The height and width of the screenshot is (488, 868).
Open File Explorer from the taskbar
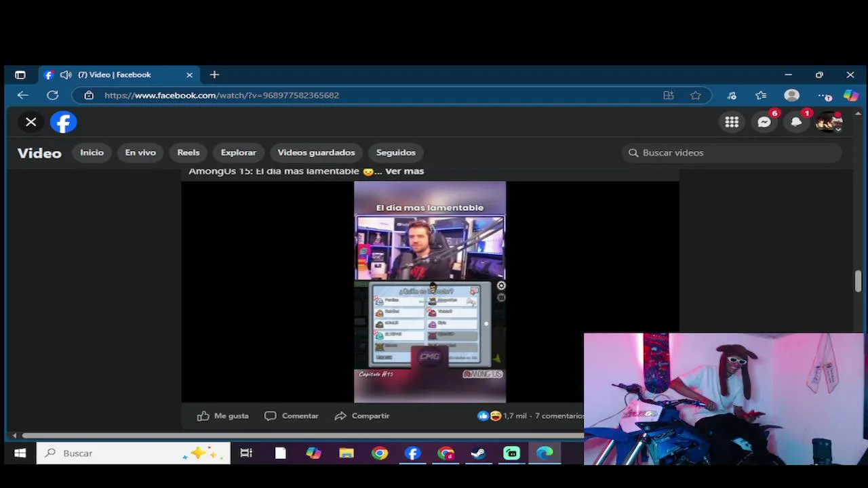(347, 453)
